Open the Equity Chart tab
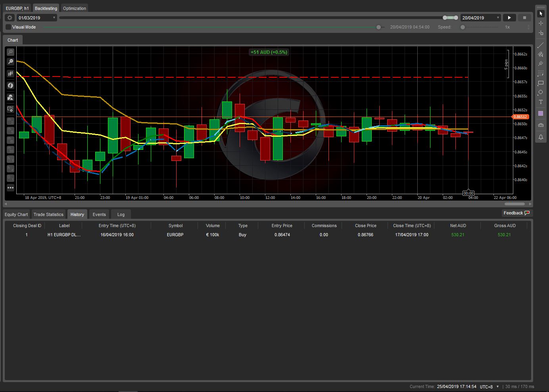Screen dimensions: 549x392 (16, 214)
